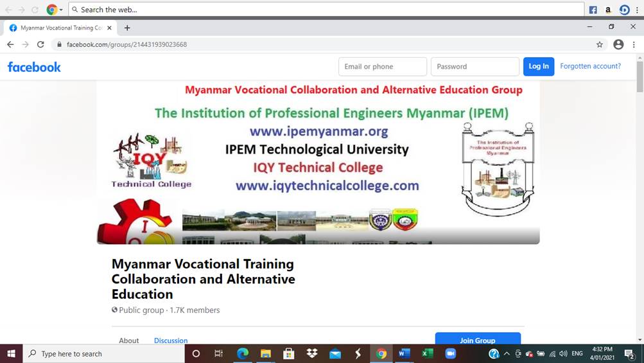Launch Microsoft Edge from taskbar
The width and height of the screenshot is (644, 363).
point(243,353)
